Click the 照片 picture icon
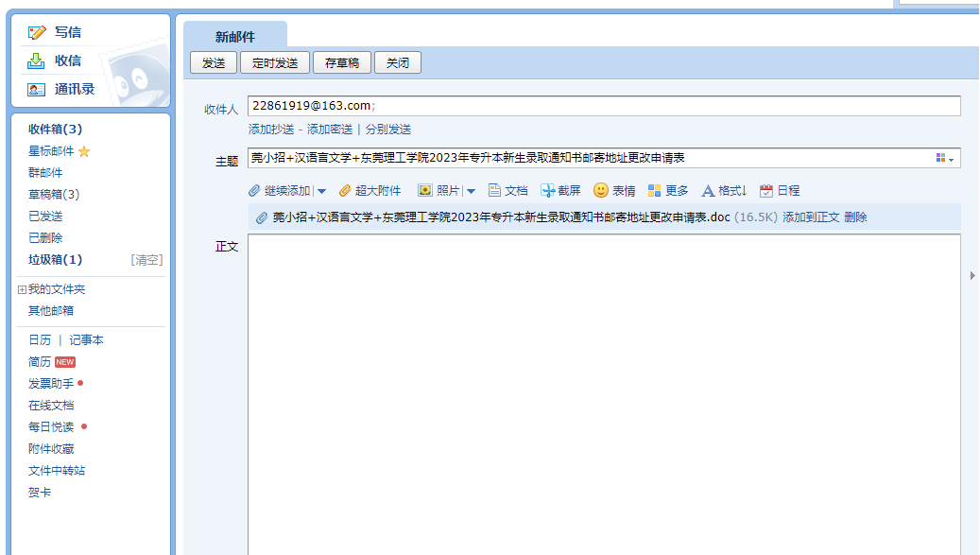Image resolution: width=980 pixels, height=555 pixels. [x=425, y=191]
